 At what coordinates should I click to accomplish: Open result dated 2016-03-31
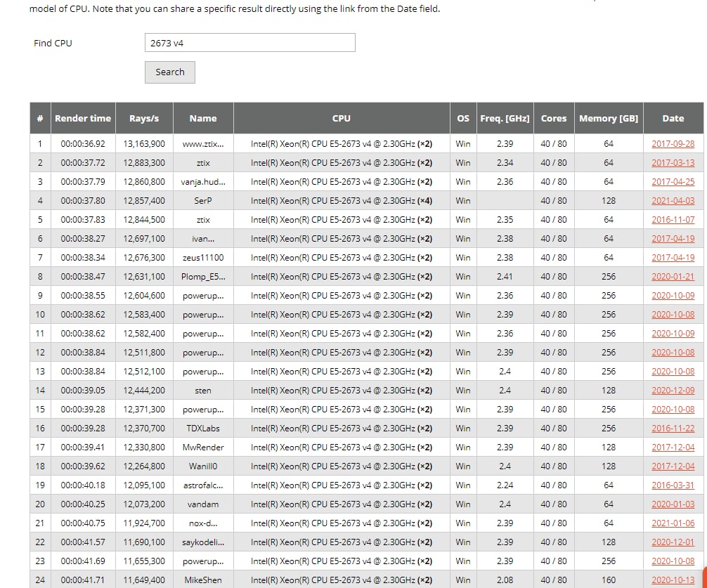point(673,485)
